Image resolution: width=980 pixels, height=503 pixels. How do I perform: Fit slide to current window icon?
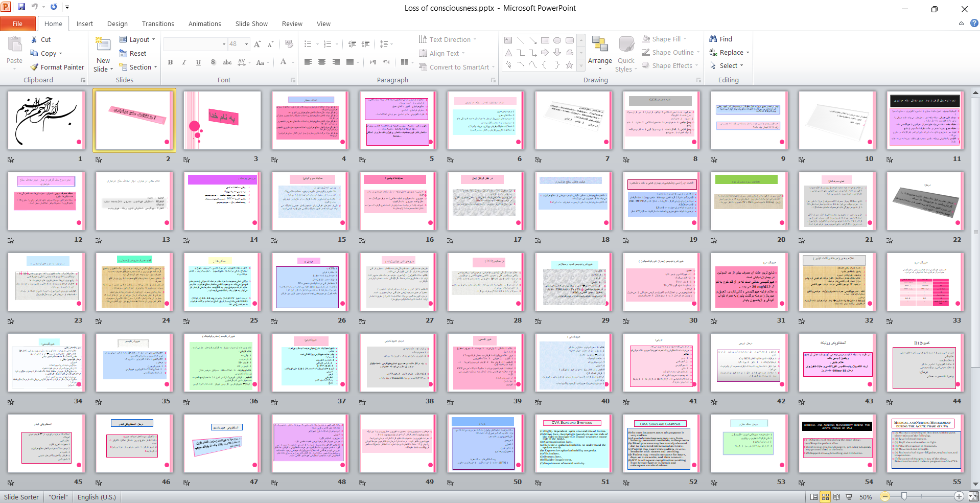pos(973,496)
